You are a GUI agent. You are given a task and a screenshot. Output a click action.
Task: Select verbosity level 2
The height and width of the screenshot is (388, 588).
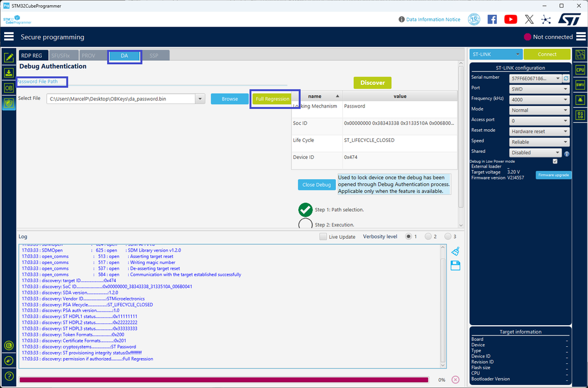(428, 236)
